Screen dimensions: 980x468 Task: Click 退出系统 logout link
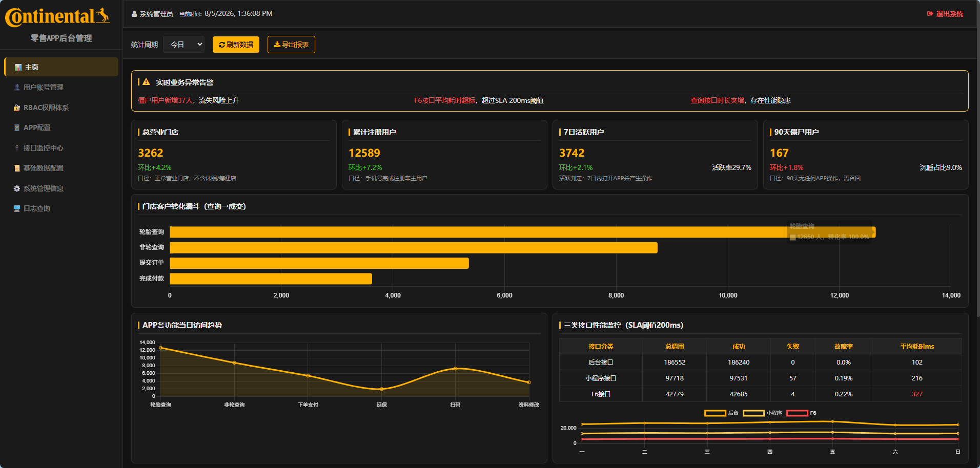945,14
